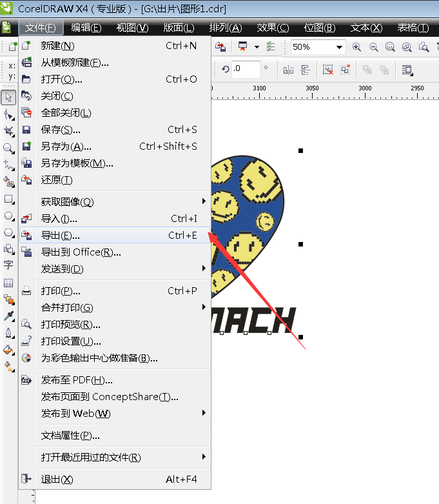Select the Table tool in toolbox
439x504 pixels.
tap(8, 283)
